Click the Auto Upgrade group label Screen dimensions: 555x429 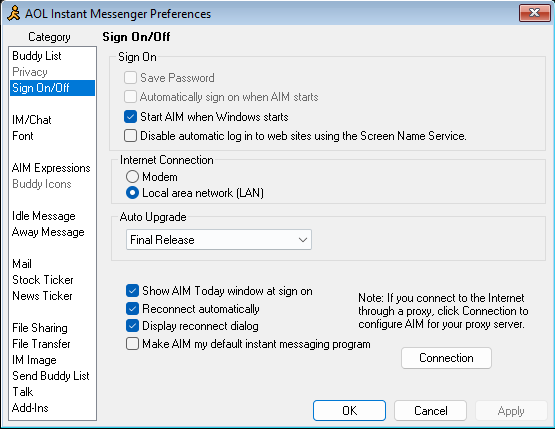pyautogui.click(x=153, y=217)
